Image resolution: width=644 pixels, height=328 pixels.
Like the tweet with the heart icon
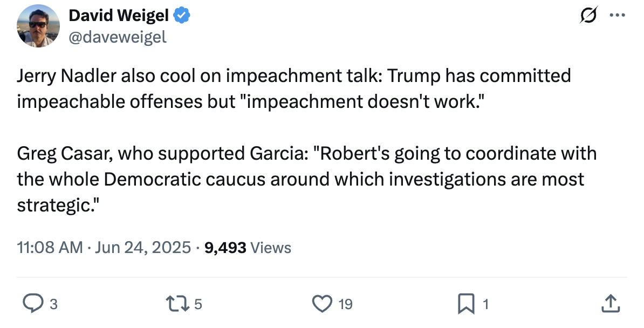click(322, 304)
